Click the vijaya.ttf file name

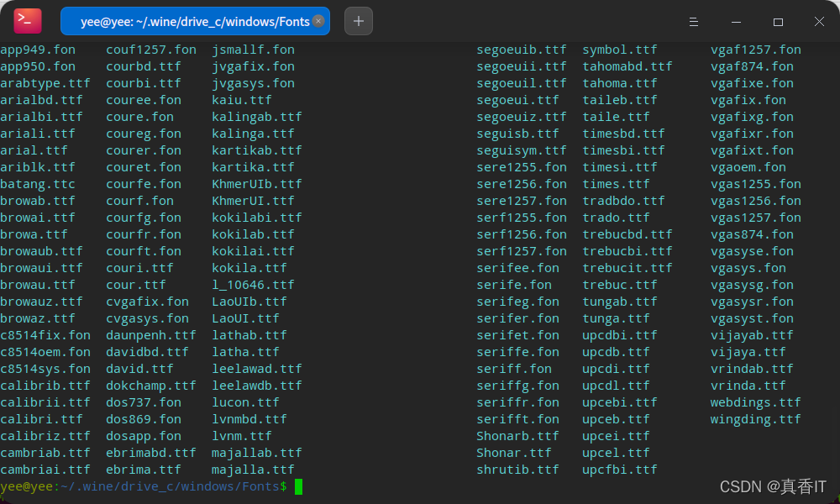click(x=748, y=352)
